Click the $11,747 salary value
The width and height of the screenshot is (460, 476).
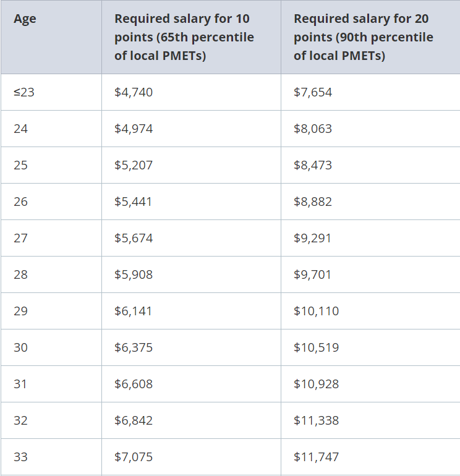316,457
